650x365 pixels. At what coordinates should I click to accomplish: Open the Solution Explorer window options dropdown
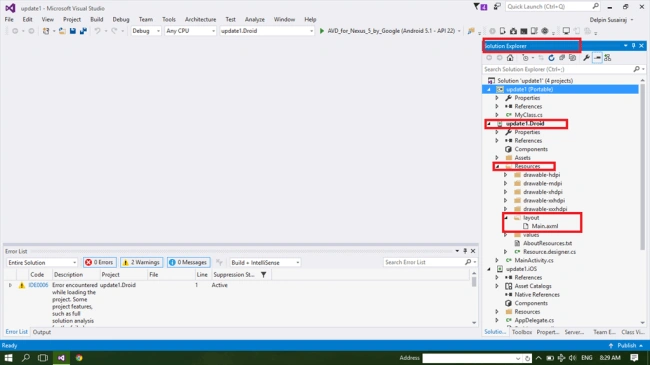(x=626, y=46)
